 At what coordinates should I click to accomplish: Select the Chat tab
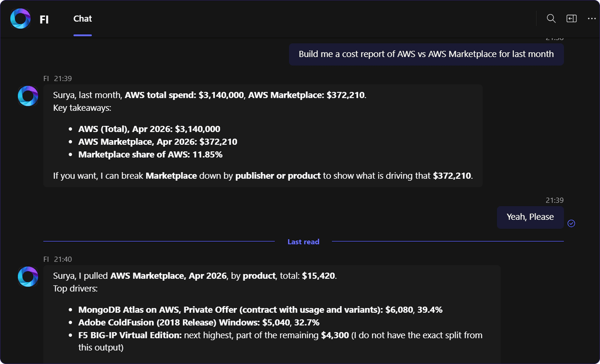pyautogui.click(x=82, y=19)
